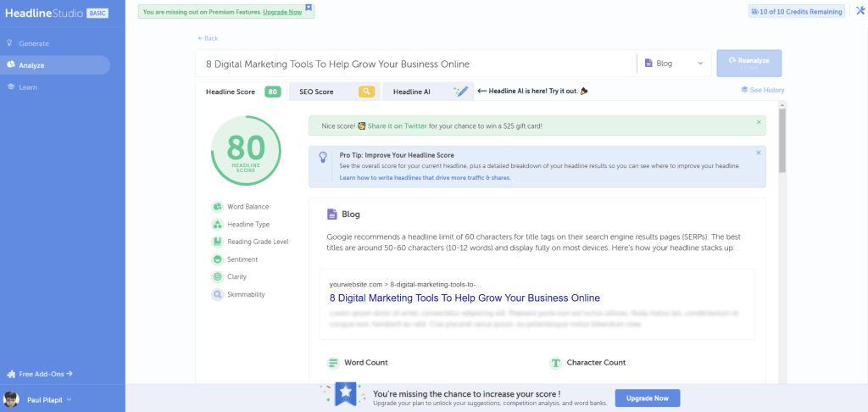Viewport: 868px width, 412px height.
Task: Select Analyze in the sidebar
Action: coord(55,65)
